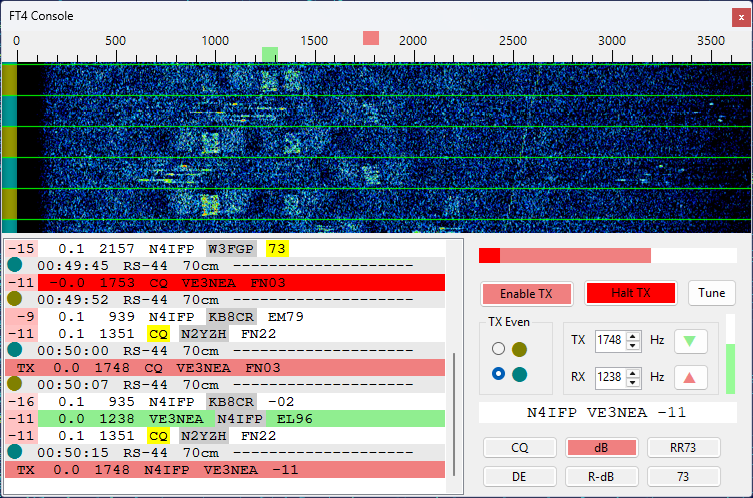The height and width of the screenshot is (498, 753).
Task: Select the CQ message button
Action: (x=519, y=447)
